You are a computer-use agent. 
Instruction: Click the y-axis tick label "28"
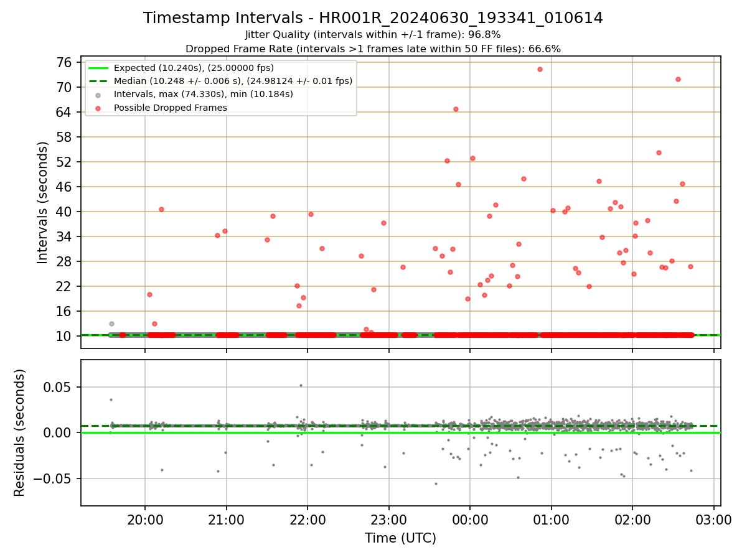point(63,261)
